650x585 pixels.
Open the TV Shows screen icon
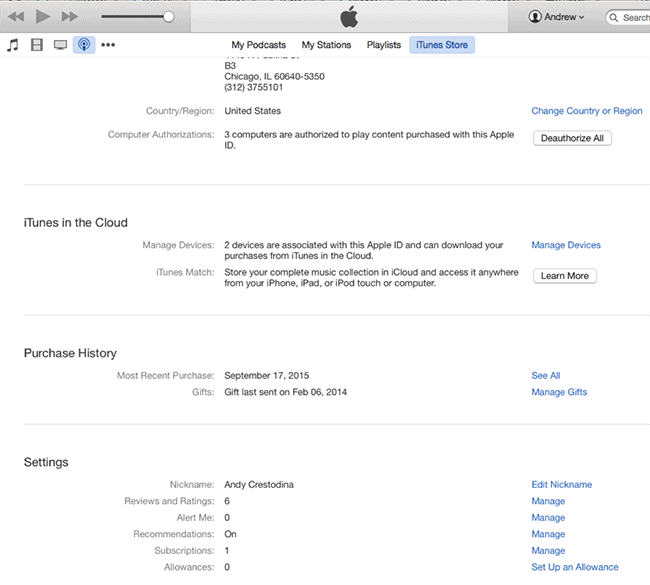[x=61, y=45]
